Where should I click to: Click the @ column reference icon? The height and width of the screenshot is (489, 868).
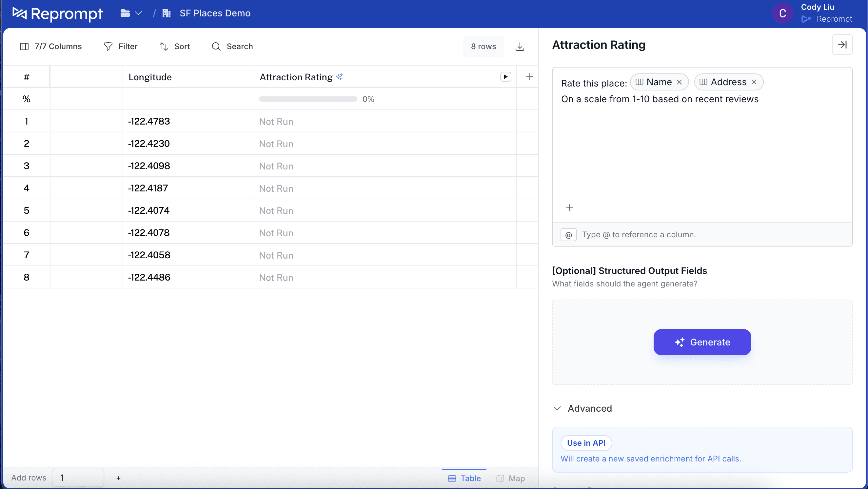568,235
